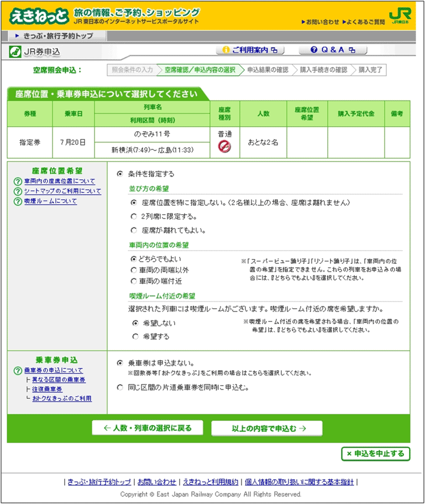Click 指定券 ticket type cell

pos(30,142)
